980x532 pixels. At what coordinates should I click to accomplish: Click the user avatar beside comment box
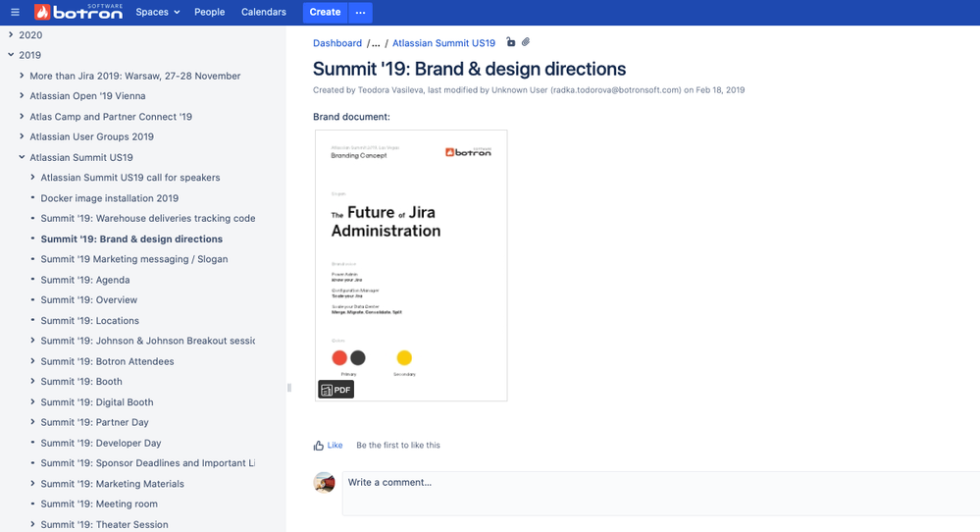tap(324, 483)
